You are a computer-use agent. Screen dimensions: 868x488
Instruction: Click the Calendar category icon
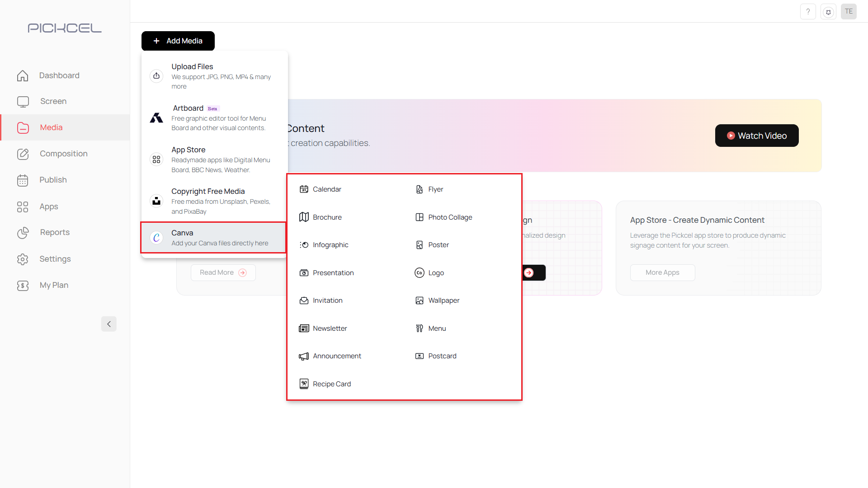(x=303, y=189)
